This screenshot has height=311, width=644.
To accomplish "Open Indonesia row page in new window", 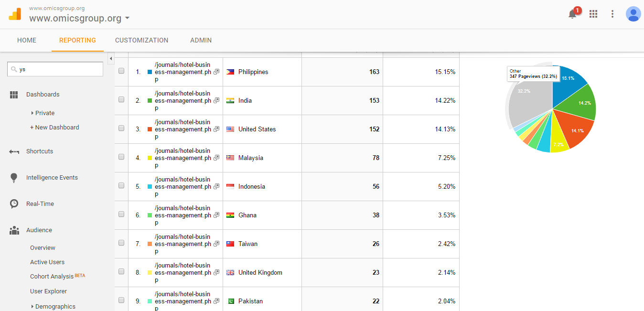I will pyautogui.click(x=216, y=186).
